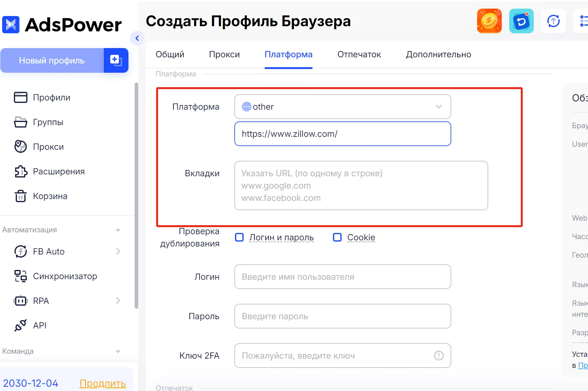Click the Пароль password field
Viewport: 588px width, 391px height.
(x=343, y=316)
